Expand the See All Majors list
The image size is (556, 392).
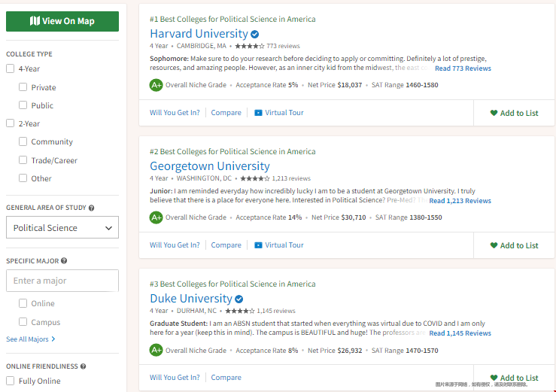click(x=31, y=339)
